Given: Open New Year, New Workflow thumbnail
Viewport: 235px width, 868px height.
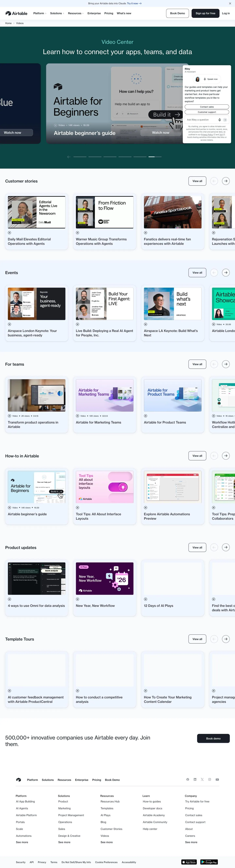Looking at the screenshot, I should (x=105, y=579).
